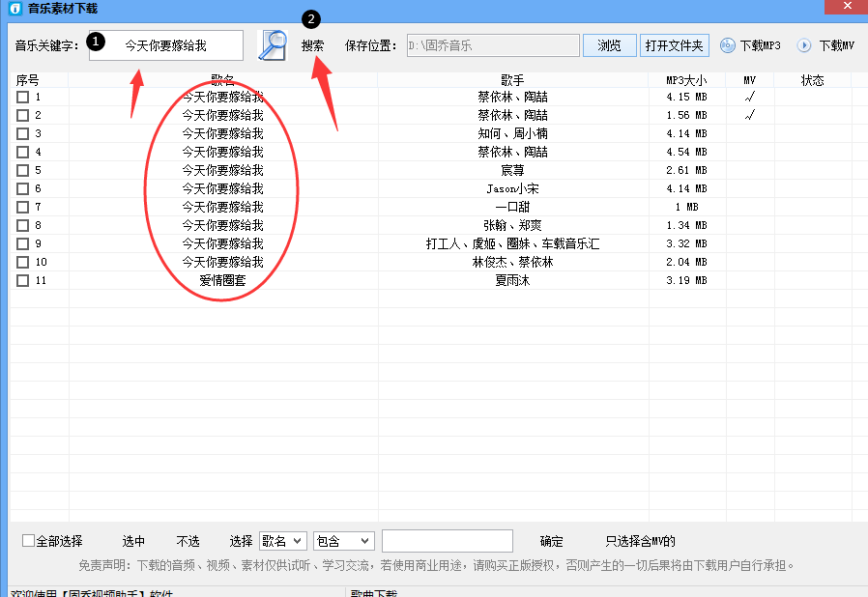
Task: Click the 搜索 label next to the magnifier
Action: 312,44
